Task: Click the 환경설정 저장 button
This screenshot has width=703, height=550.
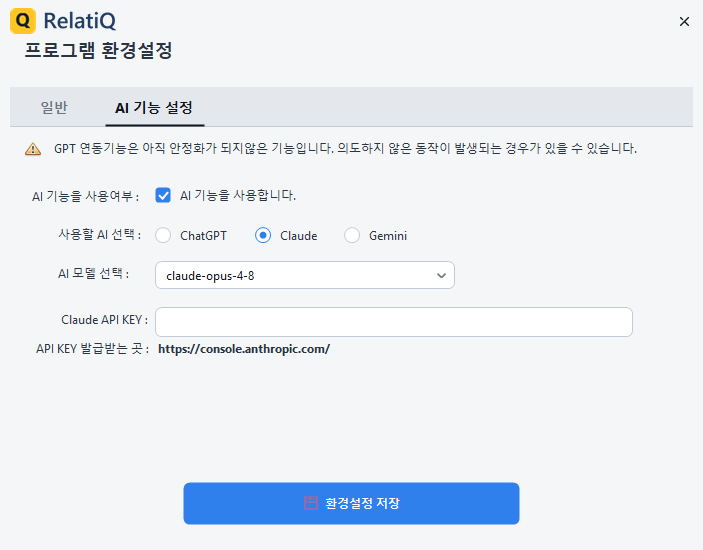Action: [x=351, y=503]
